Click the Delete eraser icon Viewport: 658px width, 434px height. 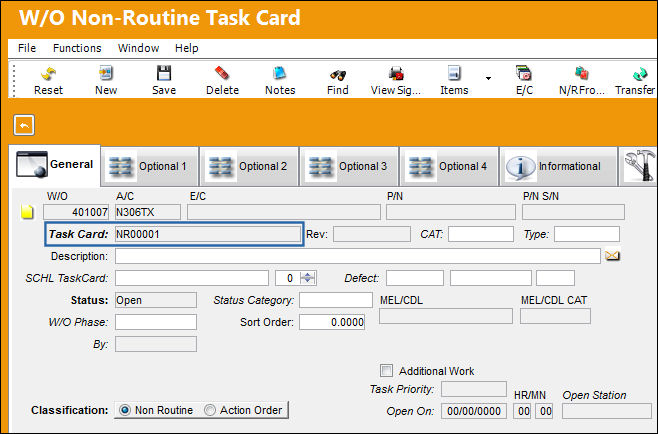(x=222, y=80)
